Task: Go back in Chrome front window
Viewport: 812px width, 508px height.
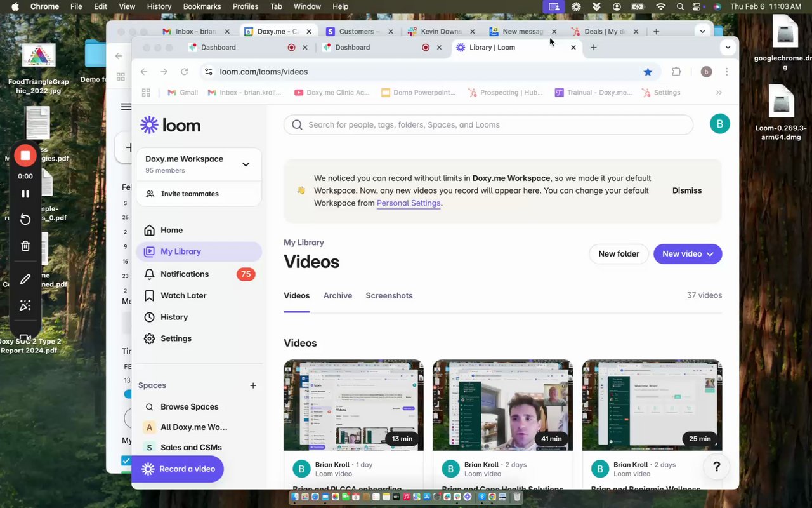Action: [x=144, y=72]
